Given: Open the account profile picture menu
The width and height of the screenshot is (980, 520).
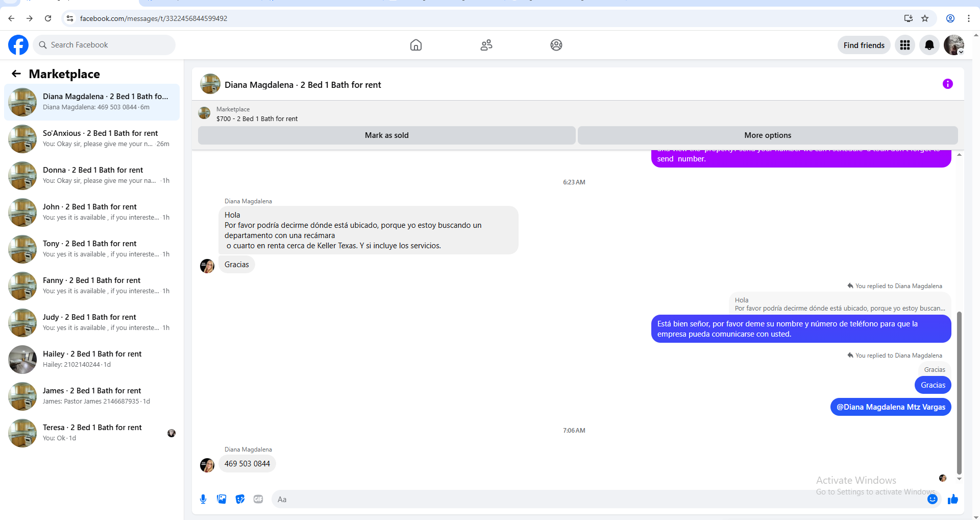Looking at the screenshot, I should (954, 45).
